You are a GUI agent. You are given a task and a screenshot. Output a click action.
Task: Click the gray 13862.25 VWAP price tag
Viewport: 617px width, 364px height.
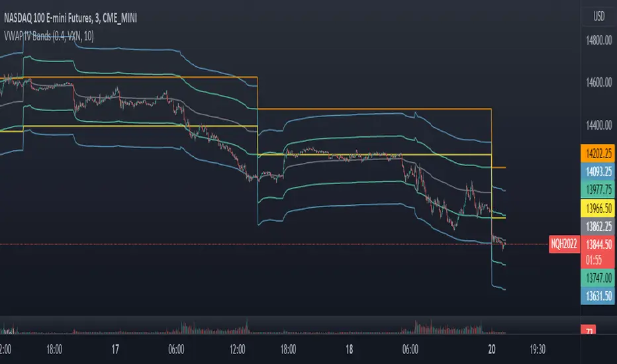(x=598, y=226)
